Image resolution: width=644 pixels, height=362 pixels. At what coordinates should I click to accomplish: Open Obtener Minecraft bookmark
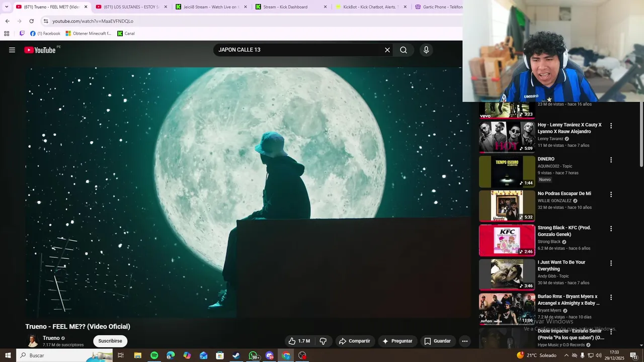89,34
